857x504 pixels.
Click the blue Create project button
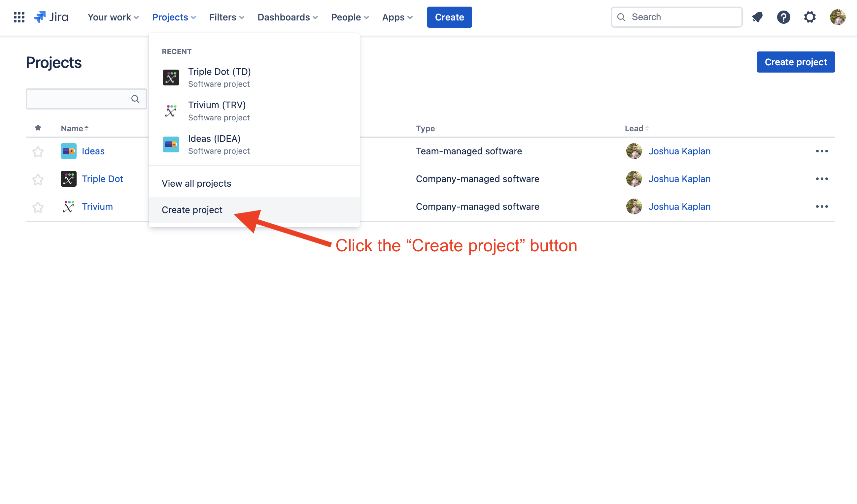point(796,62)
